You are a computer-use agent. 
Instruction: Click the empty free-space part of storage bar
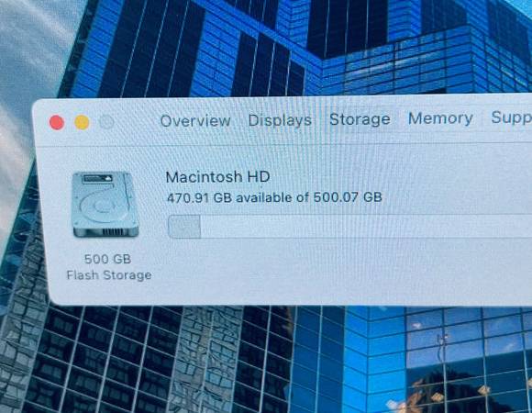point(366,226)
